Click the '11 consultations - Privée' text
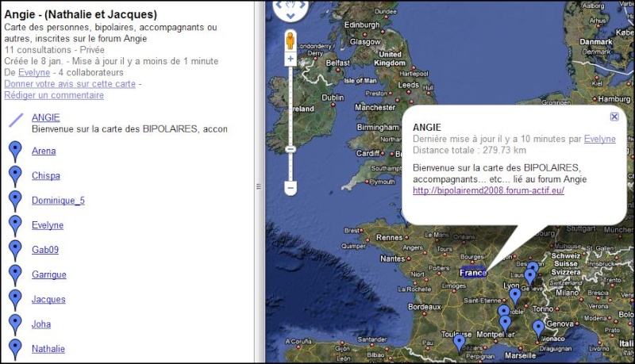The width and height of the screenshot is (635, 364). (x=54, y=50)
